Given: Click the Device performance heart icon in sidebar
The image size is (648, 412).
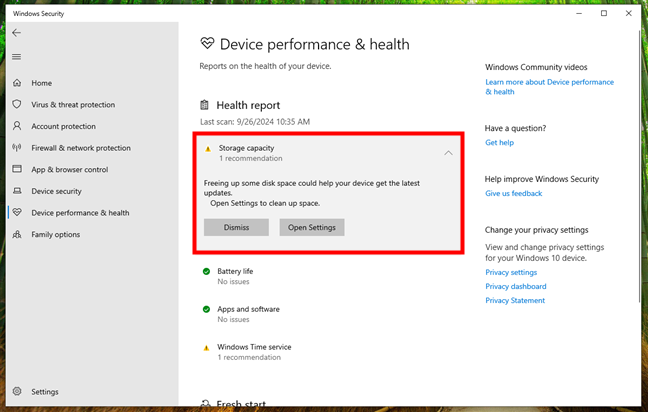Looking at the screenshot, I should (x=17, y=212).
